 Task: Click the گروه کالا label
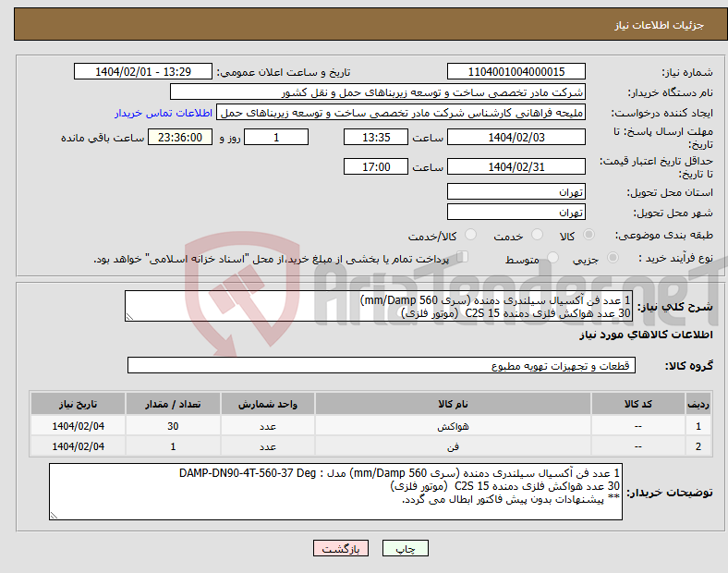pos(689,365)
